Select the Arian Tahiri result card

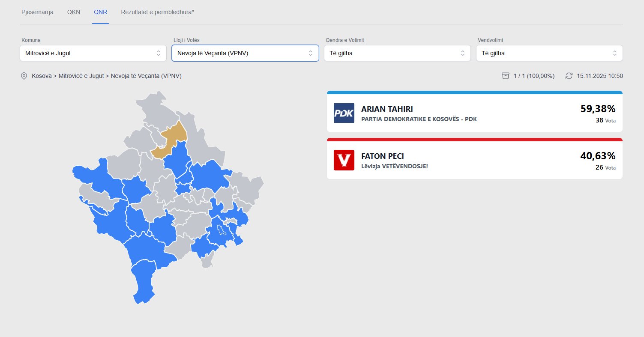[474, 113]
